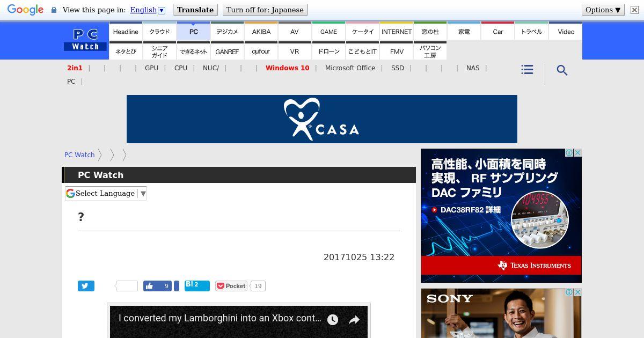Image resolution: width=644 pixels, height=338 pixels.
Task: Click the 2in1 topic link
Action: pos(75,68)
